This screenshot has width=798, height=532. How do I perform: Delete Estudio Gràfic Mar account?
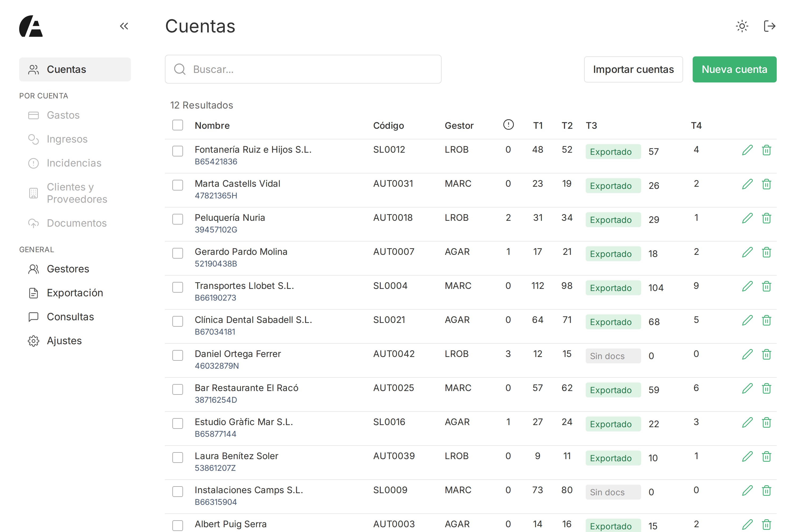pos(766,422)
